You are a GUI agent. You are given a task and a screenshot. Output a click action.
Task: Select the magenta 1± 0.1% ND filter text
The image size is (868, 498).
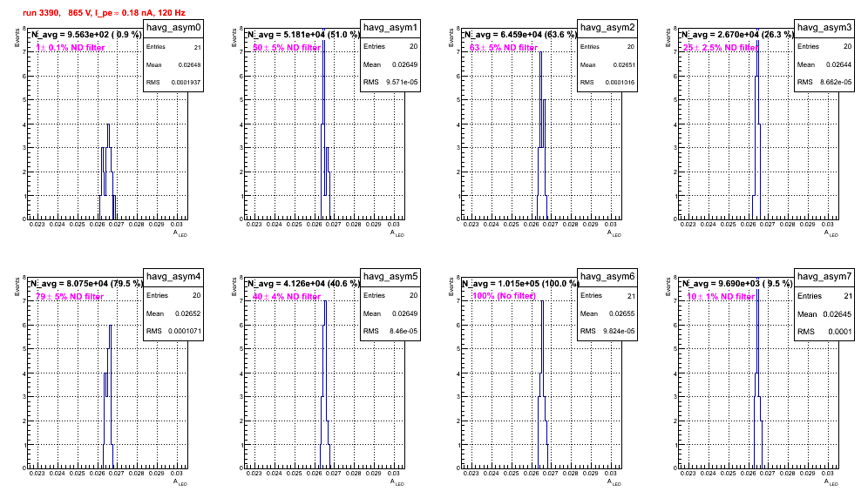point(71,48)
